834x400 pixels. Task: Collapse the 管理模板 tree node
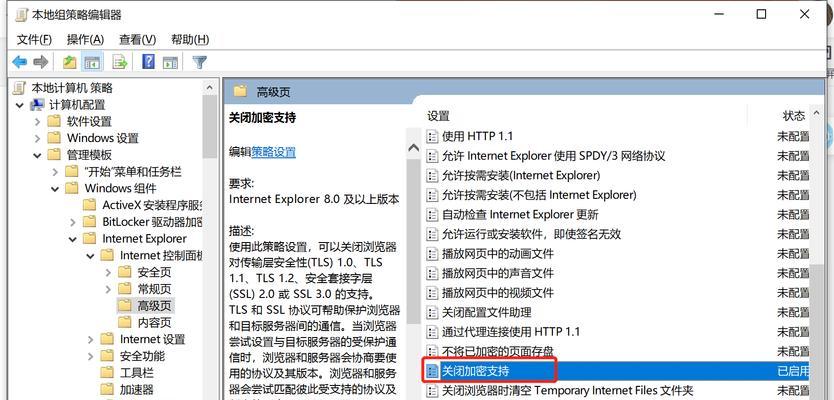click(37, 155)
